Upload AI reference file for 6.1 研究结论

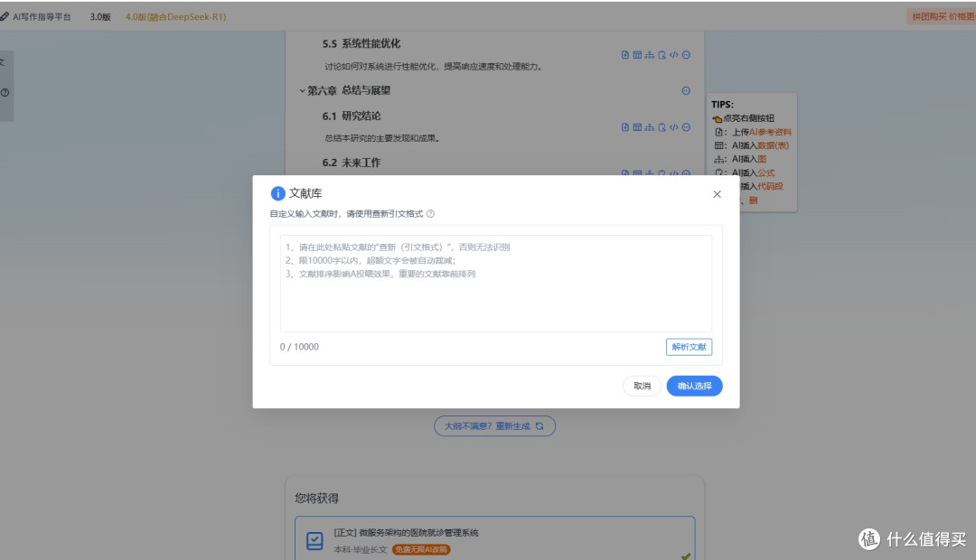pos(625,127)
